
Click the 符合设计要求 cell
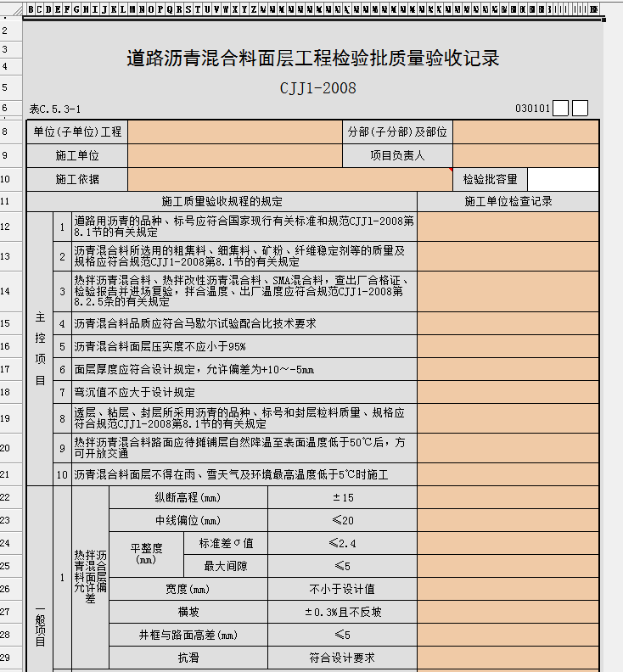pos(343,658)
